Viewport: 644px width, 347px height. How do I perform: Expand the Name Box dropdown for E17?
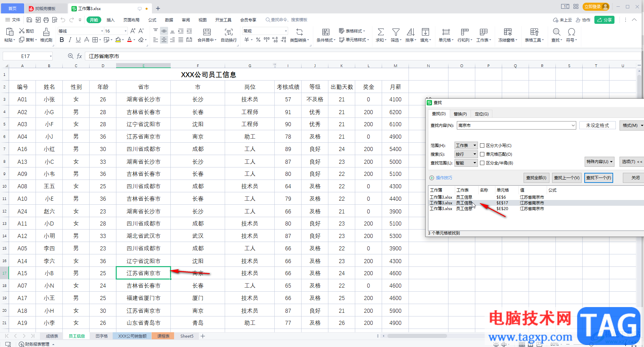tap(51, 56)
